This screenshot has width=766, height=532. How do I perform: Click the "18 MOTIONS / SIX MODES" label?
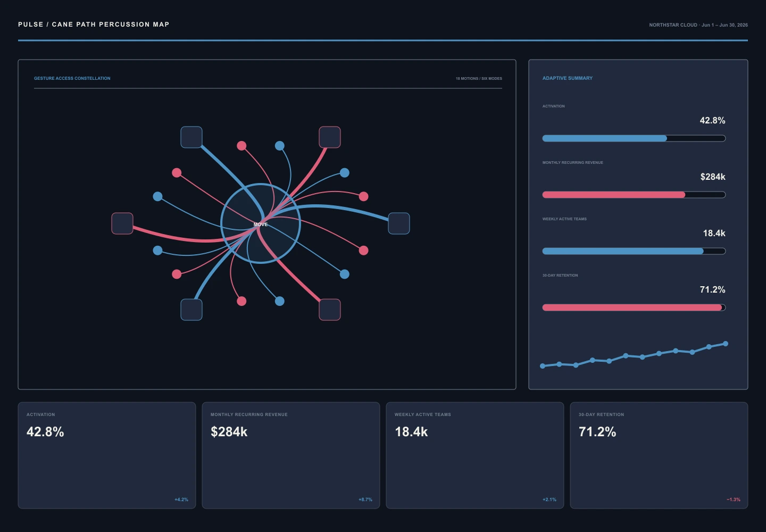click(479, 79)
